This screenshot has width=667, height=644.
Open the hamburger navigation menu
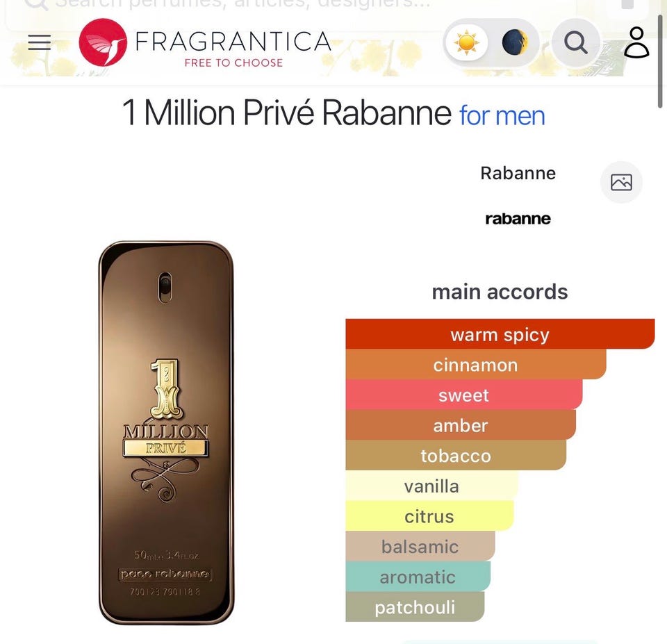pyautogui.click(x=40, y=42)
